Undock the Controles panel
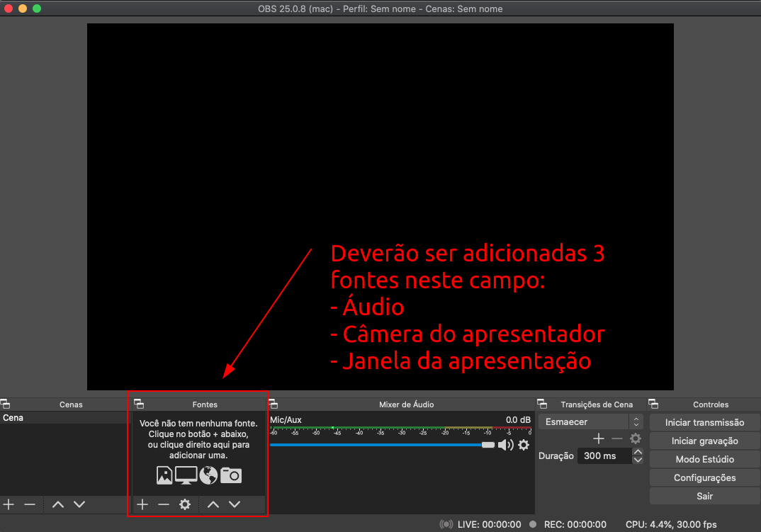Viewport: 761px width, 532px height. (653, 404)
